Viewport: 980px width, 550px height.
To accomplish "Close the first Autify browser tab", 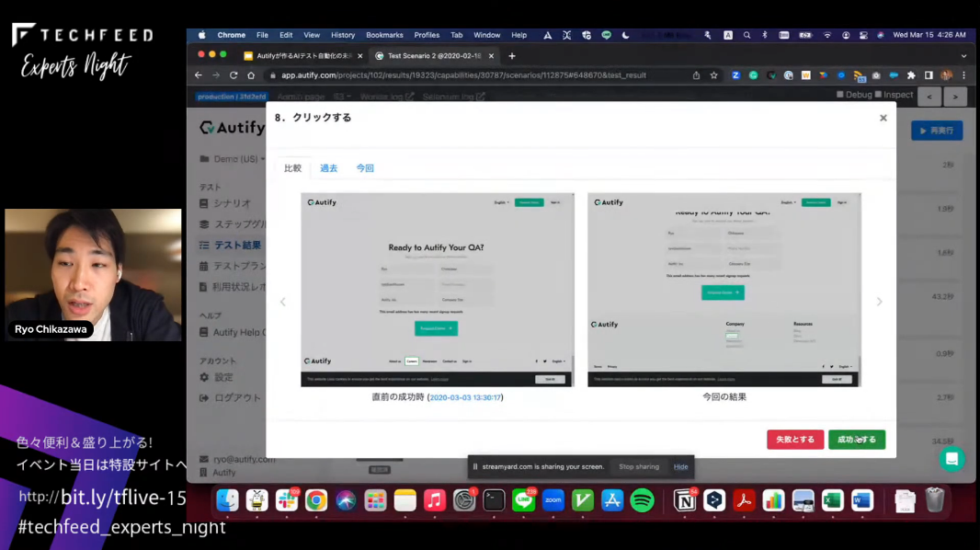I will click(360, 55).
